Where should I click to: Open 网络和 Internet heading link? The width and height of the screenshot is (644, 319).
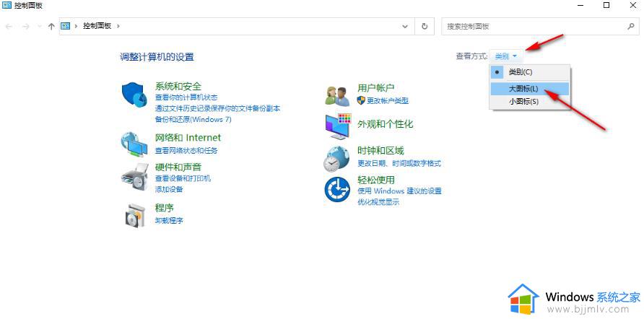click(188, 138)
